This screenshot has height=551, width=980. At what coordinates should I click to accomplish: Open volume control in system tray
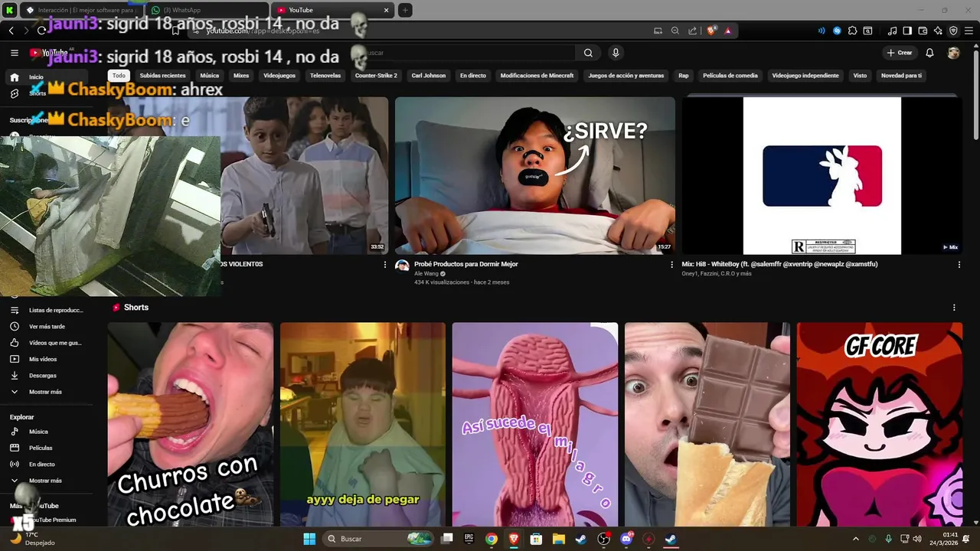click(917, 539)
